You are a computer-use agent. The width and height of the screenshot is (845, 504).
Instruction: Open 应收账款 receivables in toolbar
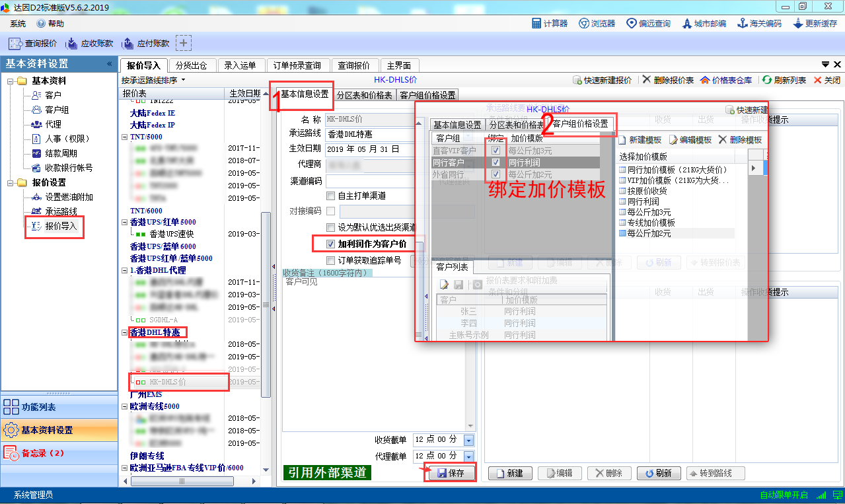pyautogui.click(x=89, y=44)
